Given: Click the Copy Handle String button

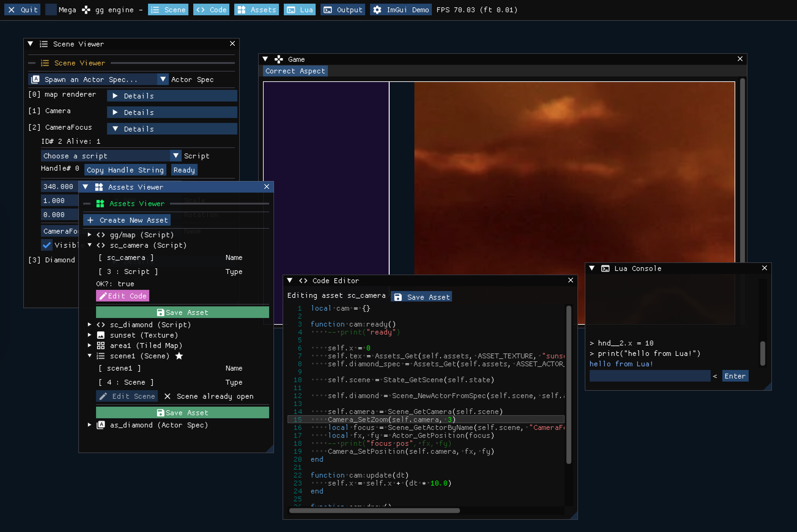Looking at the screenshot, I should pos(125,170).
